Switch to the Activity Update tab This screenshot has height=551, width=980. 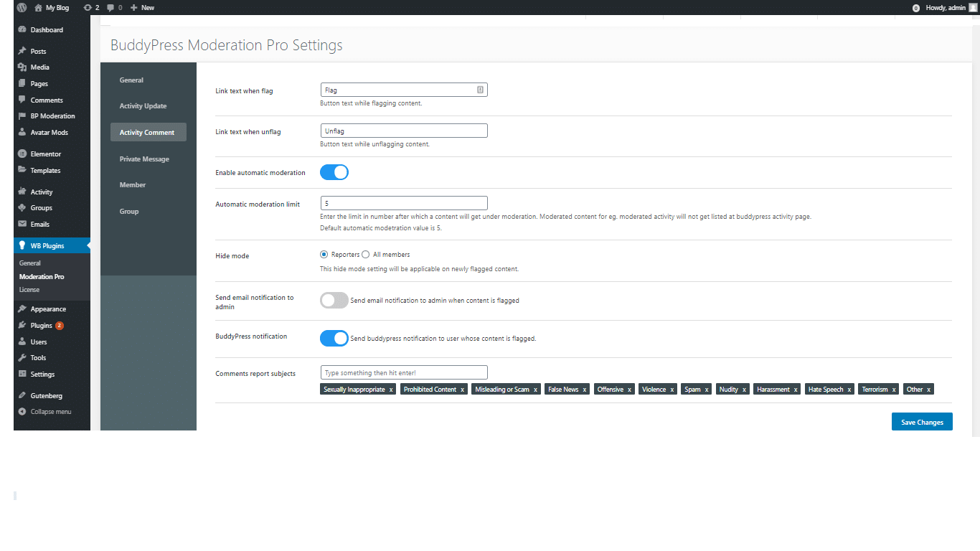pyautogui.click(x=143, y=106)
